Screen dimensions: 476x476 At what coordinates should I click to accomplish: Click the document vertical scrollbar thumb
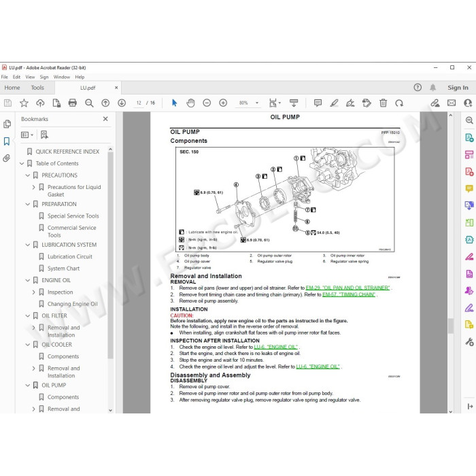pos(450,326)
